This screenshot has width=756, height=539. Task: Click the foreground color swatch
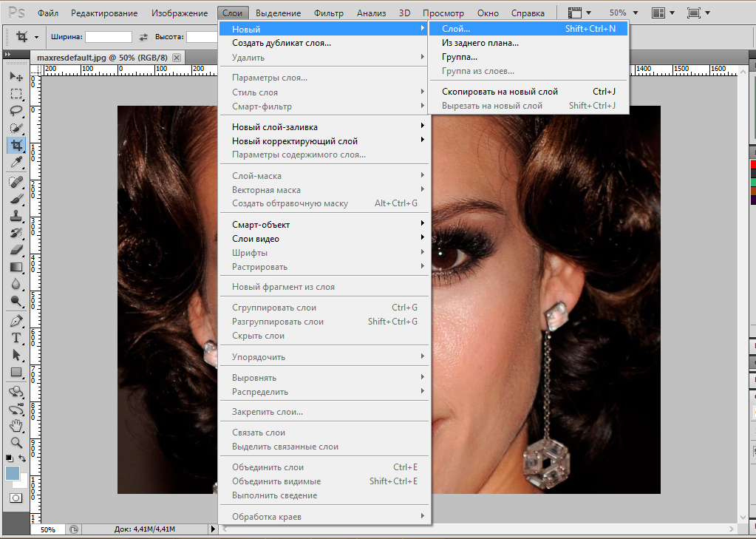[x=13, y=473]
